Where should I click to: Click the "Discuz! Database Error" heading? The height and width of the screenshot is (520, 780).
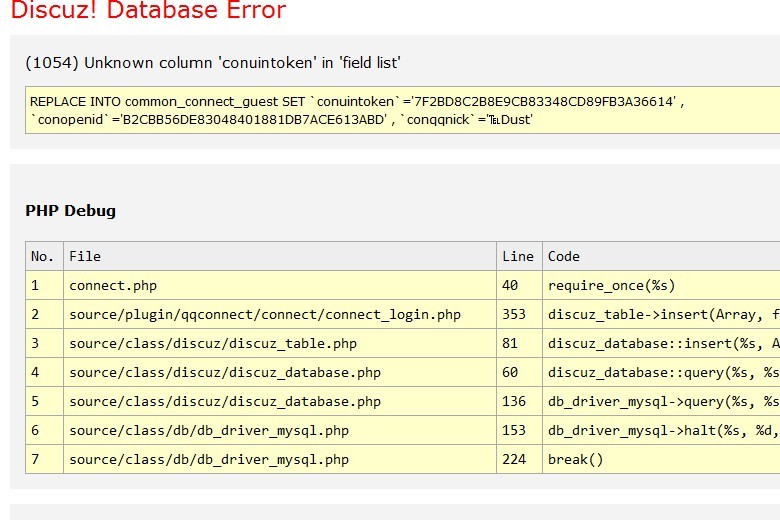click(148, 12)
